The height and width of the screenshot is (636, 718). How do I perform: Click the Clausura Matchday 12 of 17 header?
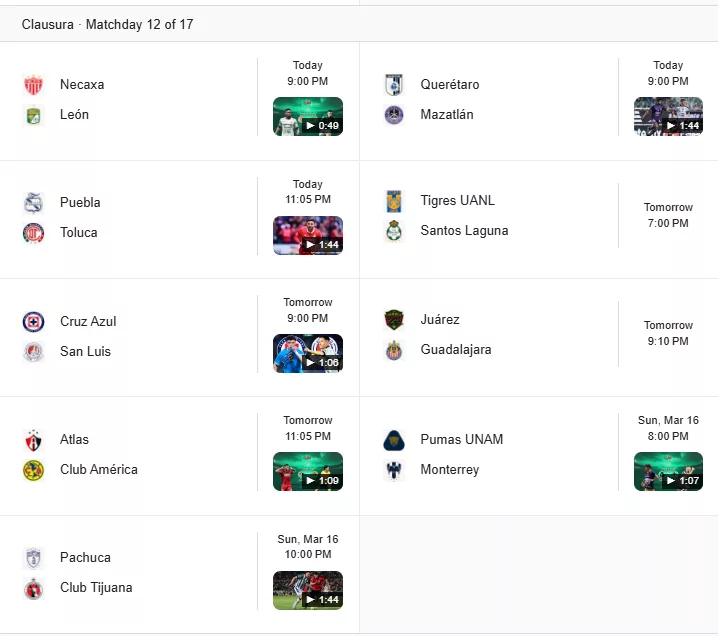point(108,24)
